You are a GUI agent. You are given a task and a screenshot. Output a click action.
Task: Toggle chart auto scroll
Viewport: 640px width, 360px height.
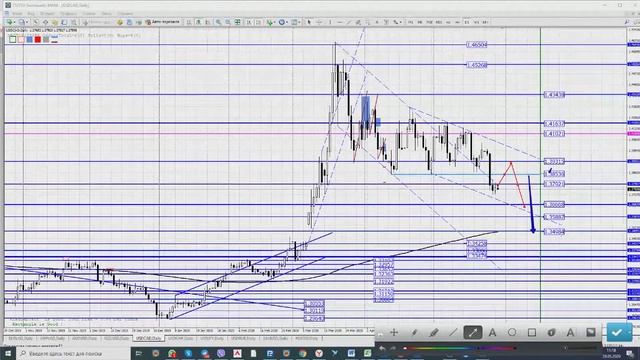point(249,22)
